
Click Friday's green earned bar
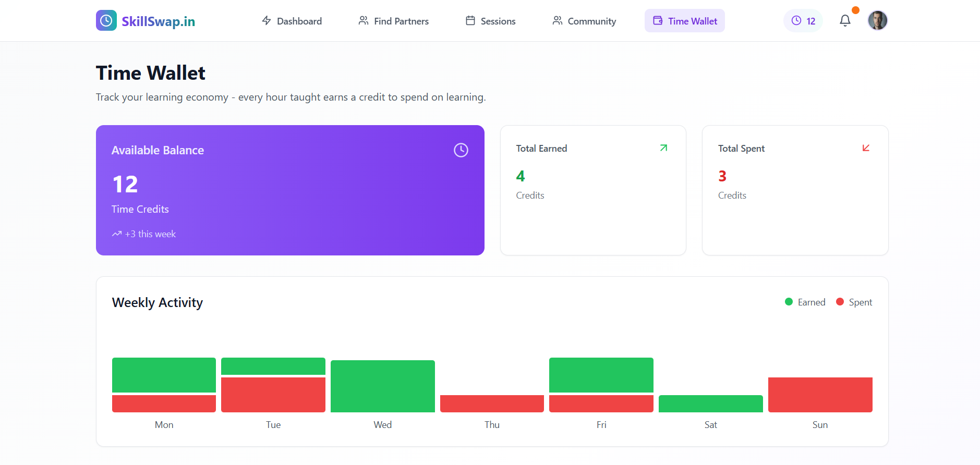coord(601,375)
